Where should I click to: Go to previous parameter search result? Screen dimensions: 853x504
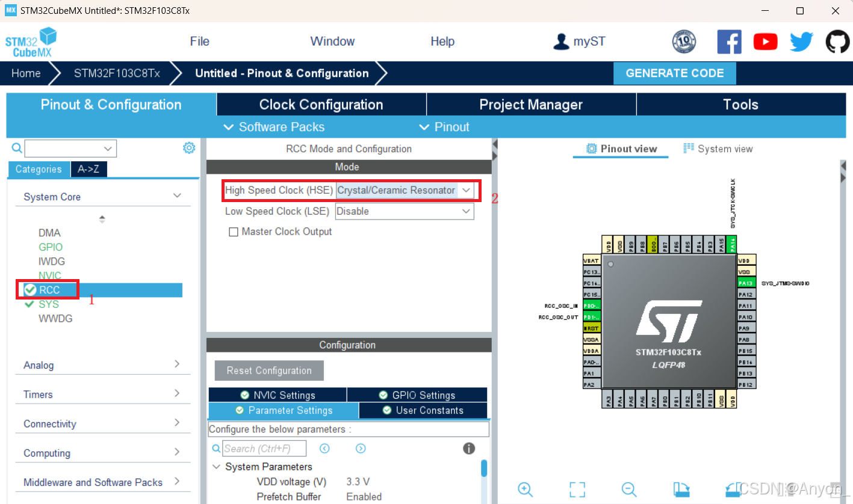click(x=324, y=449)
